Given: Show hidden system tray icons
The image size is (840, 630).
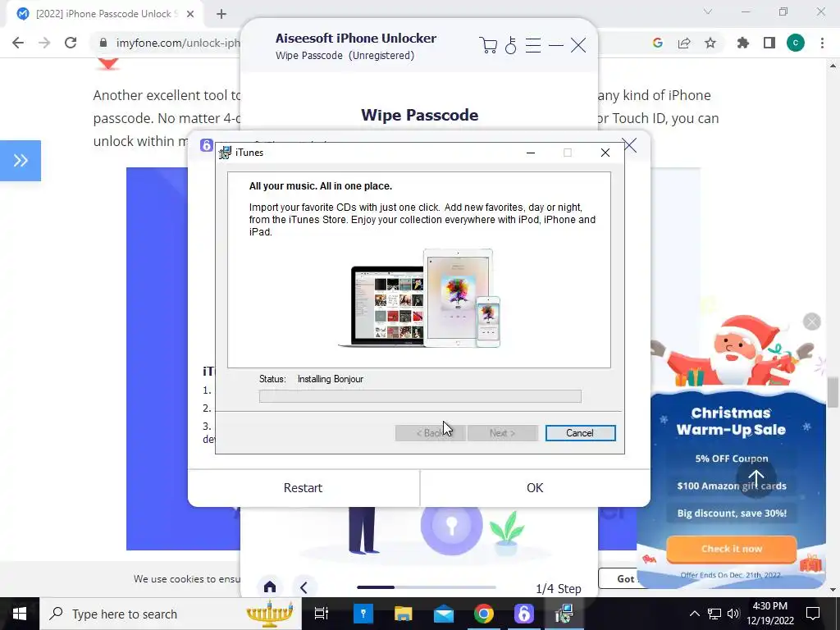Looking at the screenshot, I should tap(694, 614).
